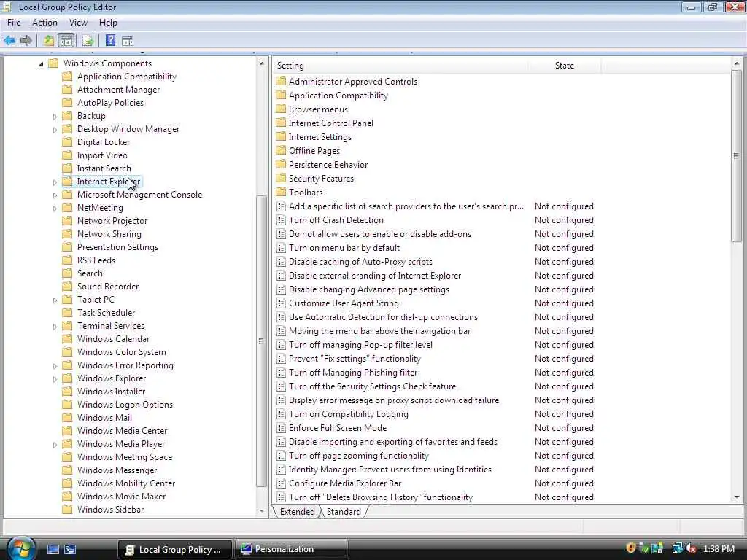Switch to the Extended tab
This screenshot has width=747, height=560.
pyautogui.click(x=298, y=511)
